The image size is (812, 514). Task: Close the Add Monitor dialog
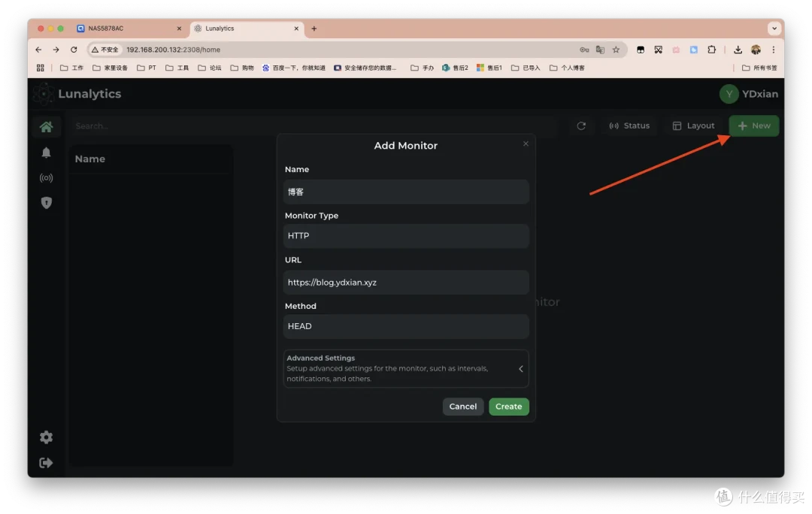[526, 144]
